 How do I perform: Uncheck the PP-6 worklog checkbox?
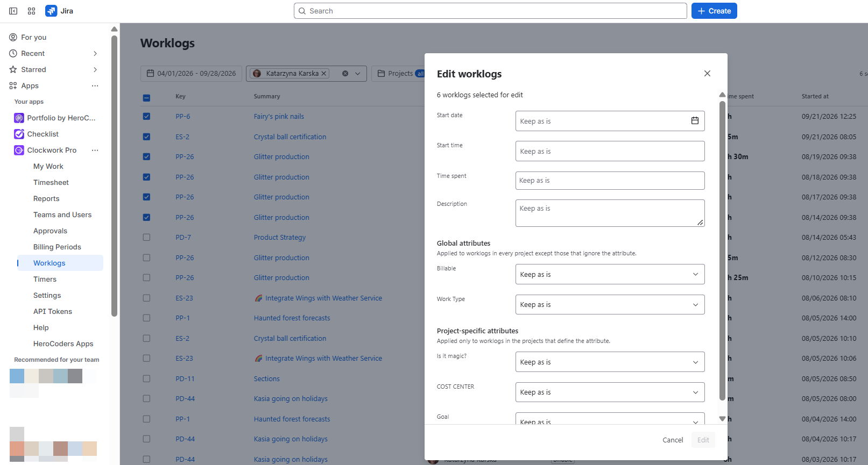(146, 116)
